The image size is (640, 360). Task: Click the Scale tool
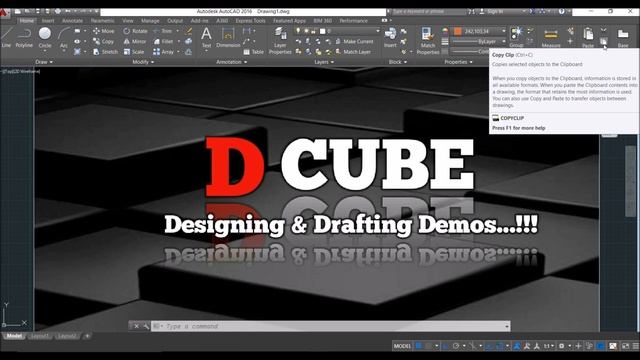[134, 52]
